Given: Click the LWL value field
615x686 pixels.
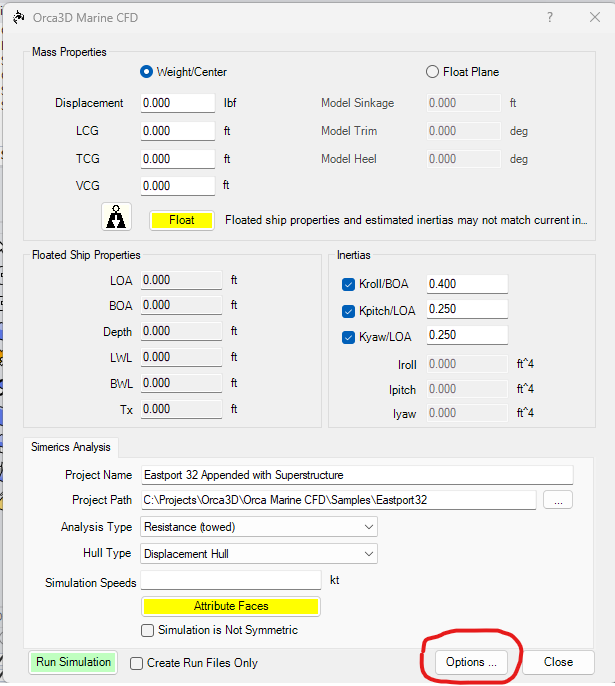Looking at the screenshot, I should (x=181, y=357).
